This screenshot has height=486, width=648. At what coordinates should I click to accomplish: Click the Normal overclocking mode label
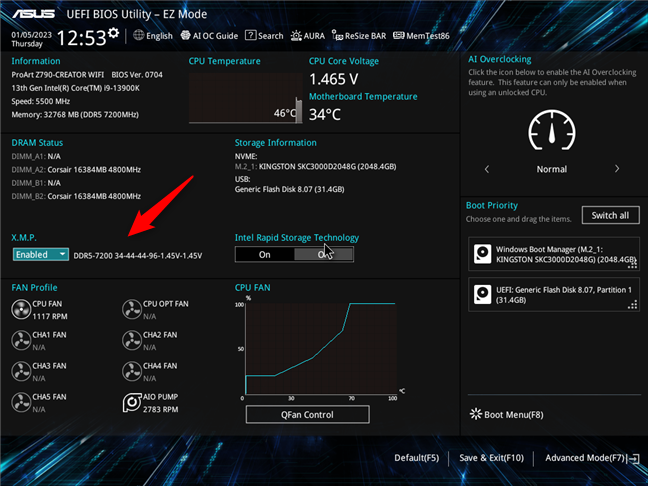tap(552, 169)
